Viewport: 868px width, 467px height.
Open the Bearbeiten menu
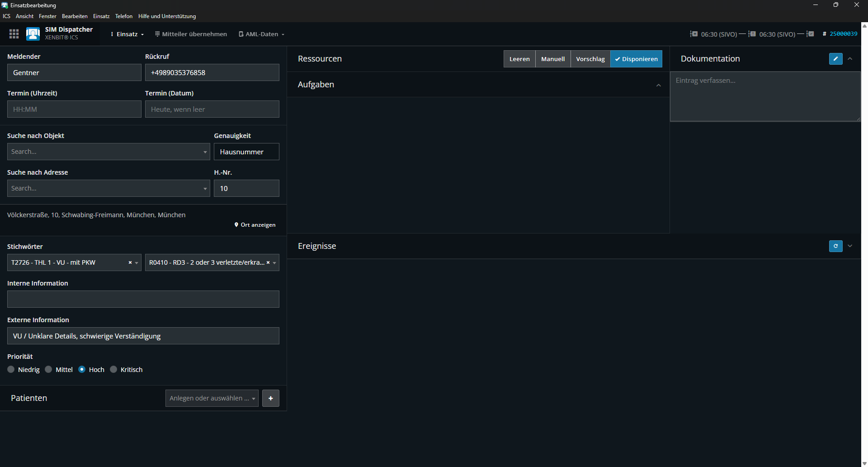[75, 16]
